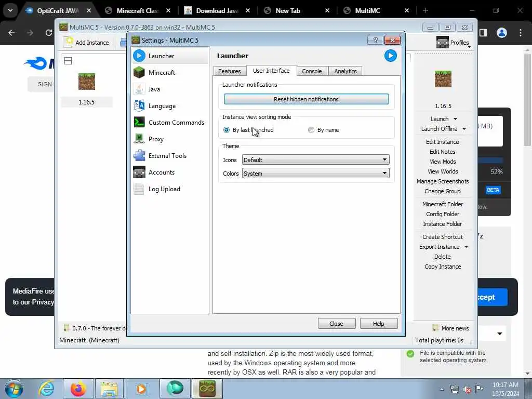Switch to the Features tab
532x399 pixels.
pos(229,71)
